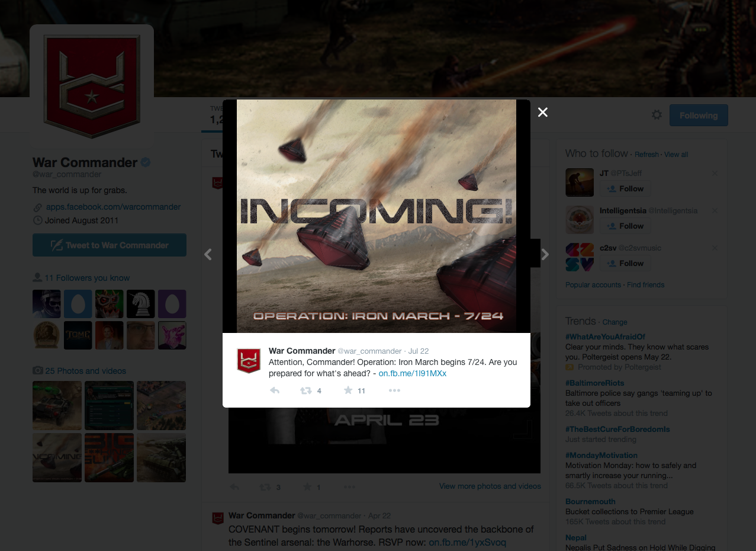756x551 pixels.
Task: Favorite the Iron March tweet star
Action: (348, 390)
